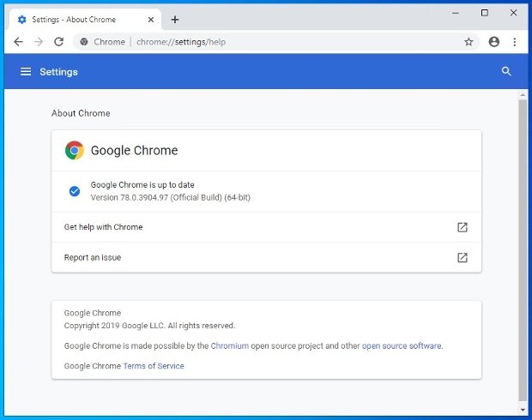Screen dimensions: 532x420
Task: Go back with the left arrow
Action: click(18, 42)
